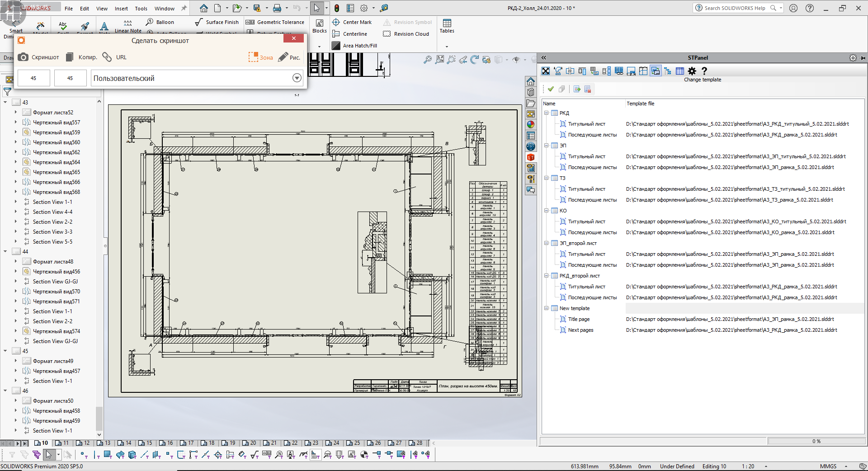Click the green check mark apply icon
Screen dimensions: 868x471
pos(551,89)
